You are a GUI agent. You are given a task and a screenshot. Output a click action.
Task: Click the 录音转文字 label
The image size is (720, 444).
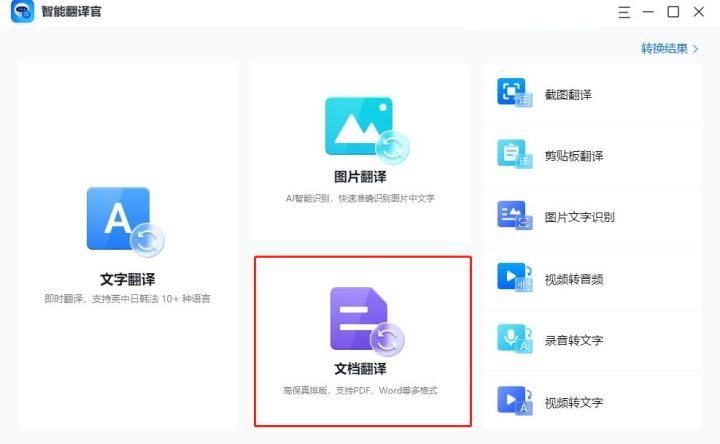pyautogui.click(x=574, y=340)
